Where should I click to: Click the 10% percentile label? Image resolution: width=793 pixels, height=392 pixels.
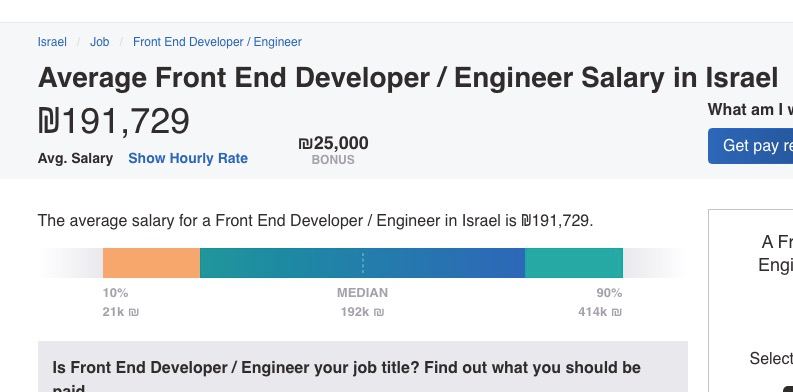pyautogui.click(x=115, y=293)
